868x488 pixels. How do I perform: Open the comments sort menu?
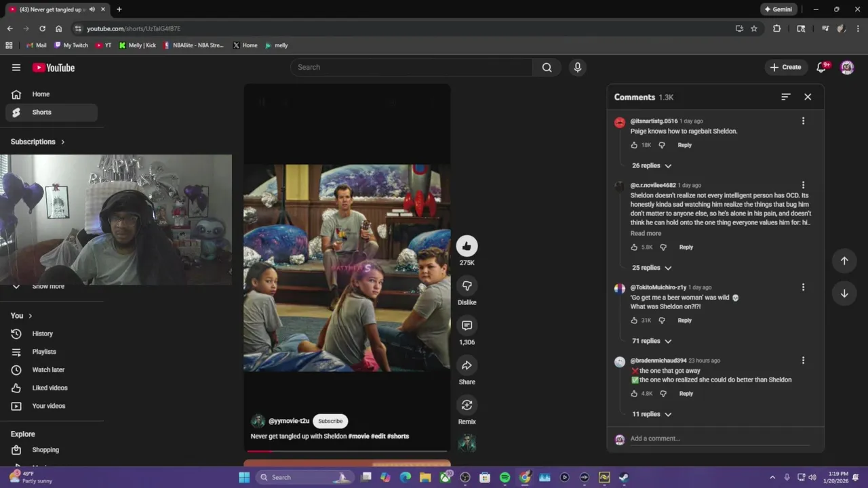click(785, 97)
